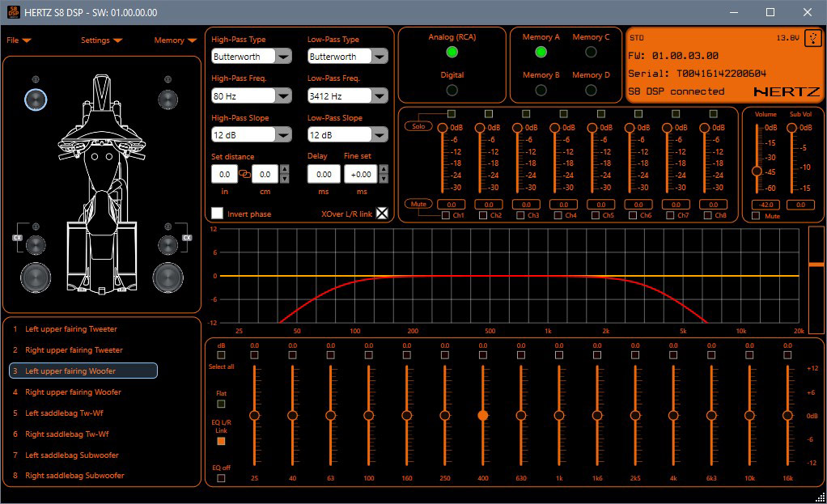Click the Solo button
827x504 pixels.
[x=418, y=126]
